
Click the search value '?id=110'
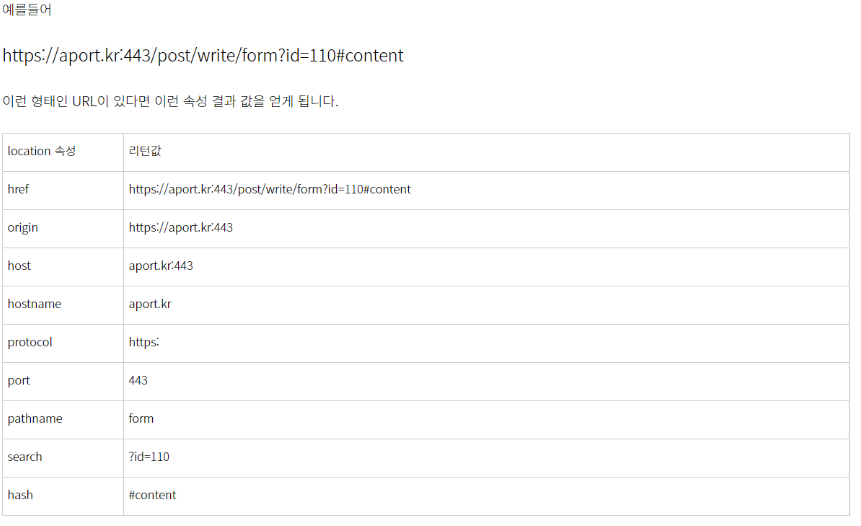tap(149, 457)
